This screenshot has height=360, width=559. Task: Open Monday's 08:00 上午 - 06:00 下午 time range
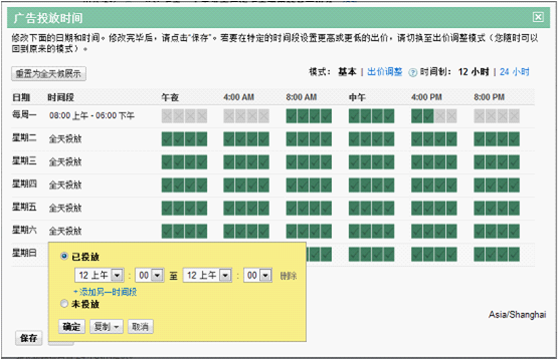pyautogui.click(x=92, y=115)
